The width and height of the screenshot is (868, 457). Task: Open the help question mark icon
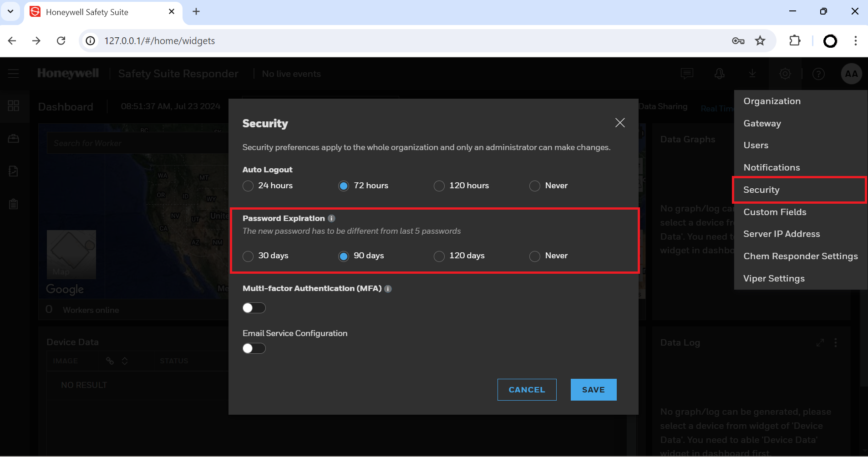[818, 74]
